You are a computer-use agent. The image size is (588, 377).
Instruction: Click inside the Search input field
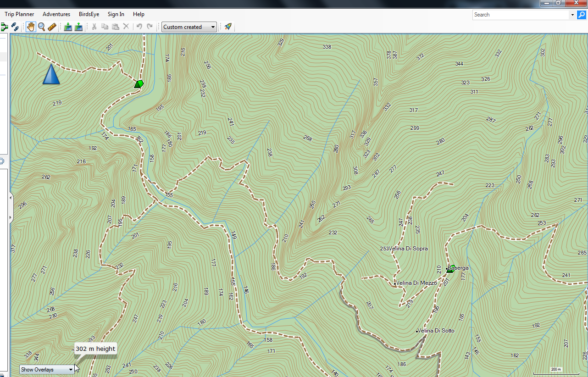coord(518,14)
